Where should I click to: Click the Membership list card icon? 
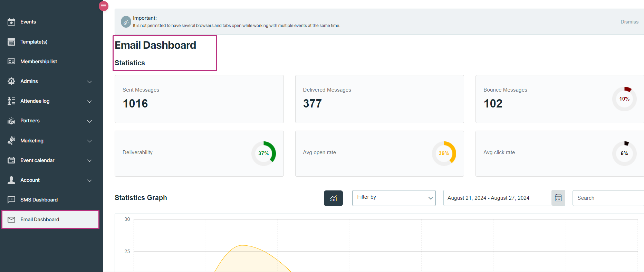(11, 62)
